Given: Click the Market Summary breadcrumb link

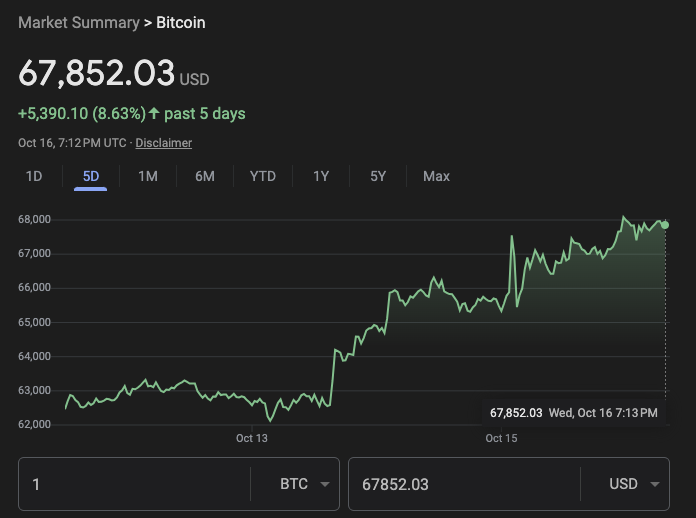Looking at the screenshot, I should coord(80,22).
